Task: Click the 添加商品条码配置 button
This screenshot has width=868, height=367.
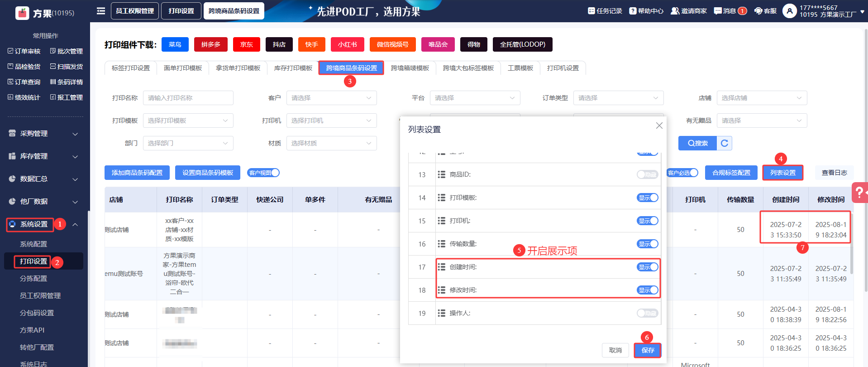Action: point(137,173)
